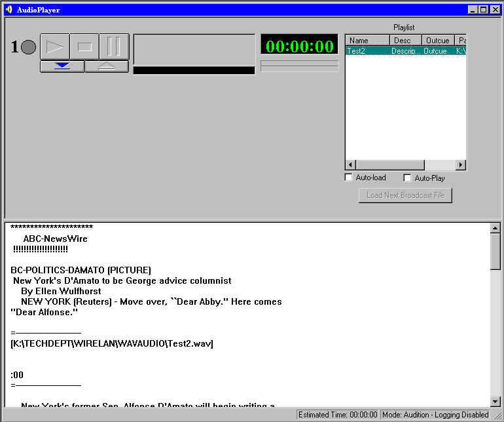Click the AudioPlayer speaker title icon
The image size is (504, 422).
(9, 10)
